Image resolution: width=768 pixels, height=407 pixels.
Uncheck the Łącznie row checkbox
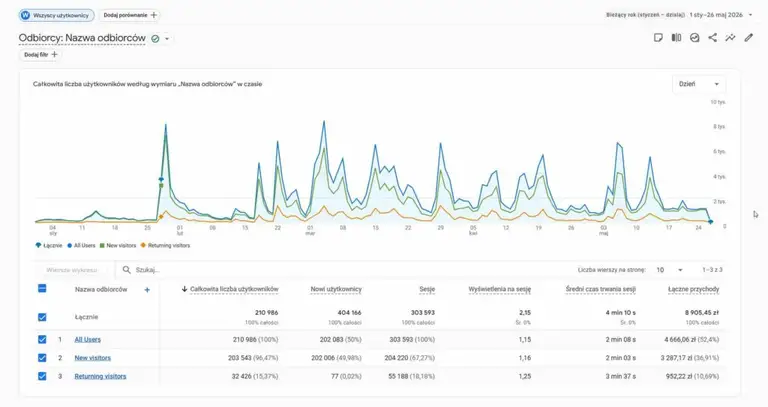pos(42,317)
